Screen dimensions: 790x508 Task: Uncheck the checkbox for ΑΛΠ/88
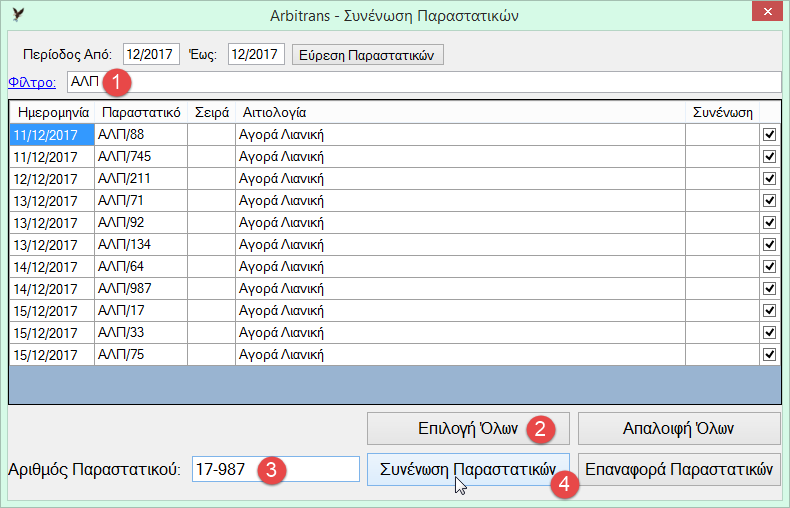769,135
